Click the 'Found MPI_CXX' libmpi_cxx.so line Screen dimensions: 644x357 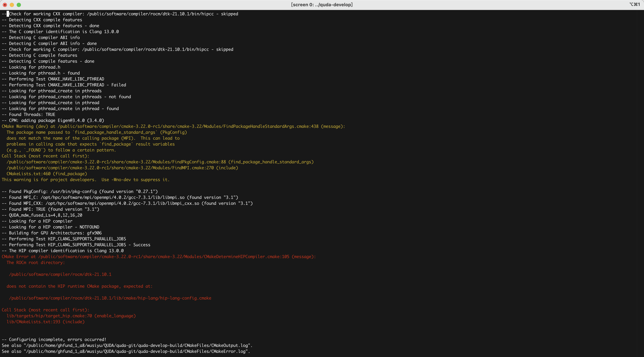[127, 203]
